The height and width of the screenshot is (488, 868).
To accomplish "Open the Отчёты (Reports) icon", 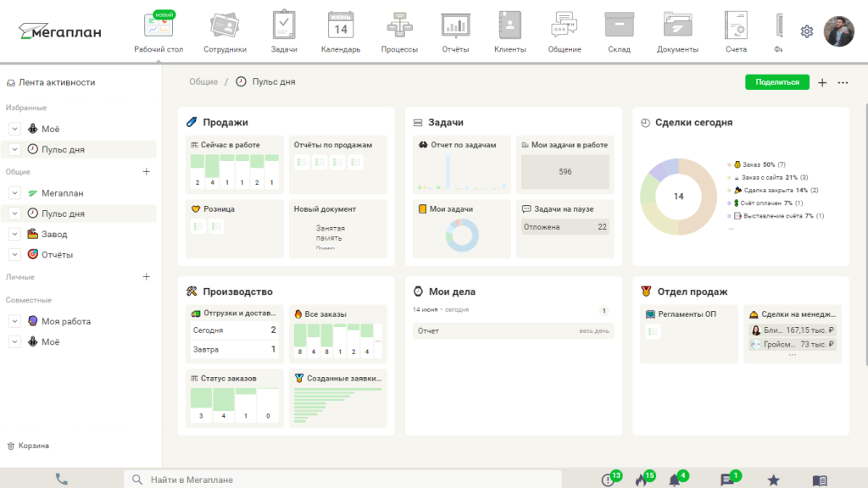I will pyautogui.click(x=455, y=25).
